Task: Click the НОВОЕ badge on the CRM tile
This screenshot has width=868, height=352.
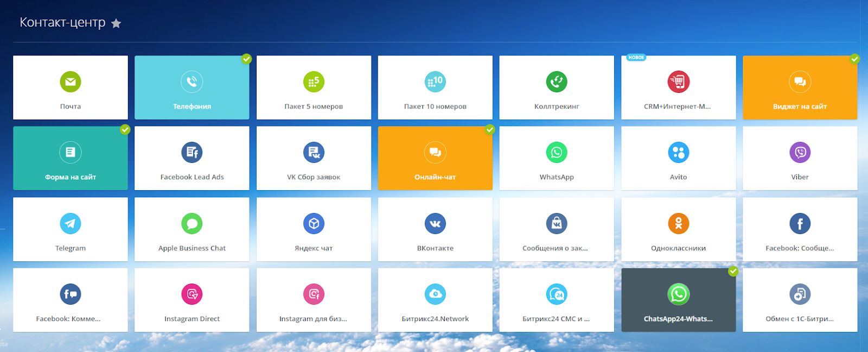Action: point(636,57)
